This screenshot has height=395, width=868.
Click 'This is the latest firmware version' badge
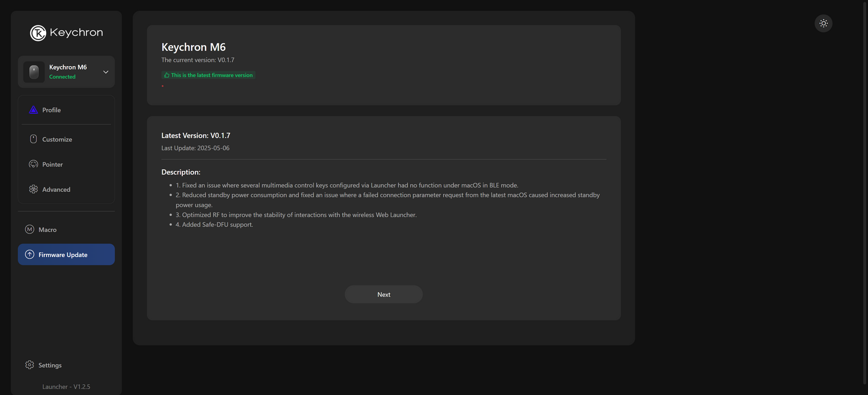[x=208, y=75]
